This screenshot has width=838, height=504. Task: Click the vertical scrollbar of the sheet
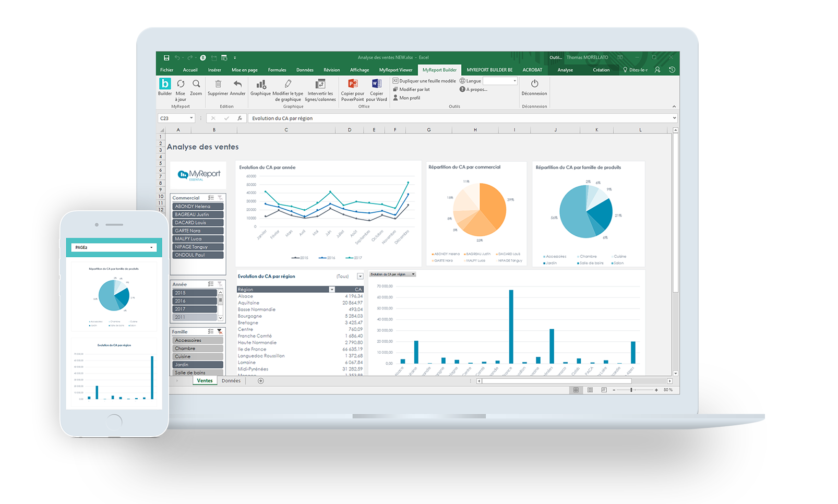[675, 214]
